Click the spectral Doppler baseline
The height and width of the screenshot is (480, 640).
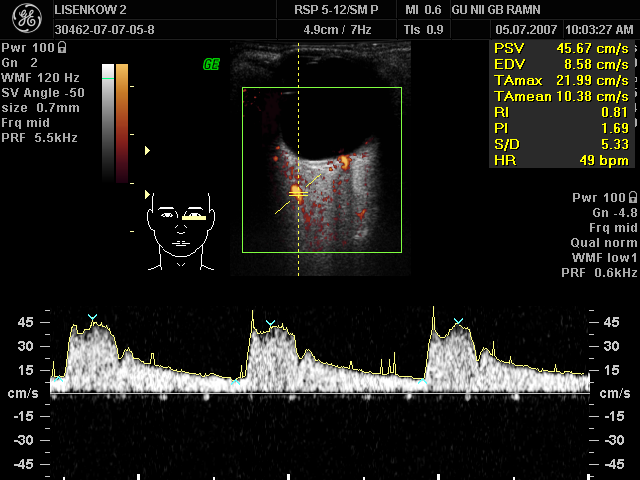click(x=320, y=393)
